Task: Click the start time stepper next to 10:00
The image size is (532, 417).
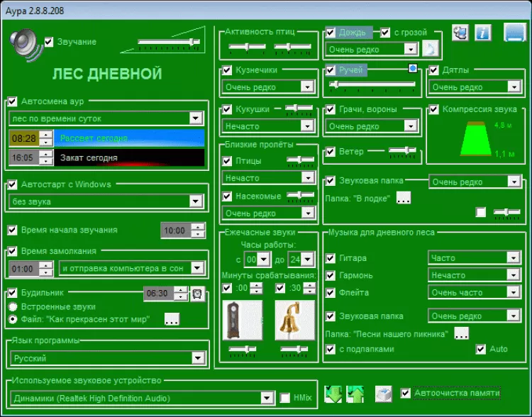Action: (198, 230)
